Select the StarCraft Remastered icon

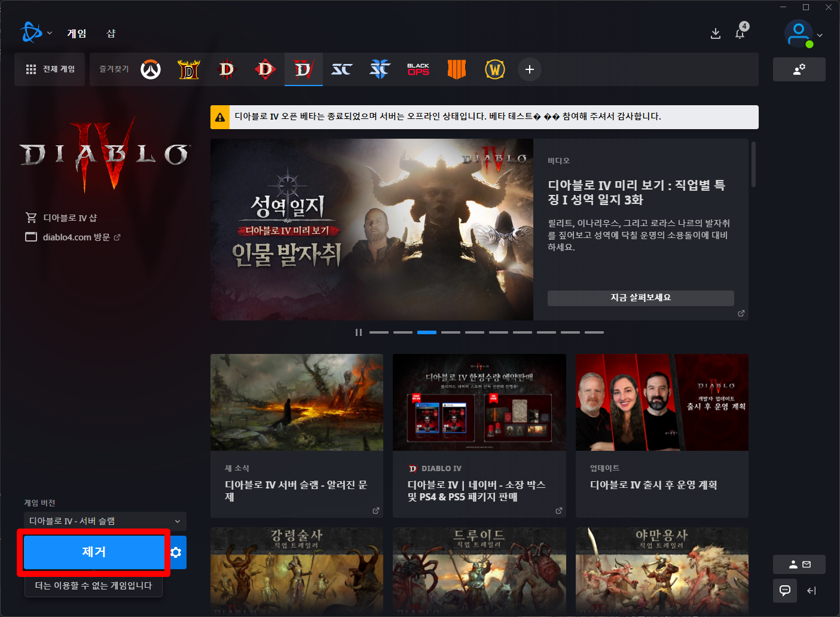[x=342, y=69]
